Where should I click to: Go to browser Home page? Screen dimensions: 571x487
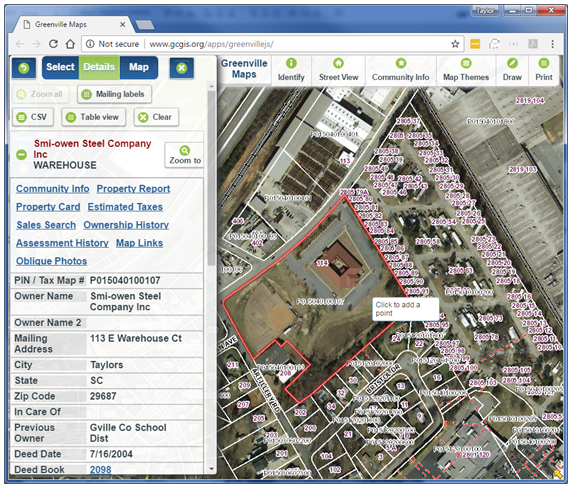(70, 44)
